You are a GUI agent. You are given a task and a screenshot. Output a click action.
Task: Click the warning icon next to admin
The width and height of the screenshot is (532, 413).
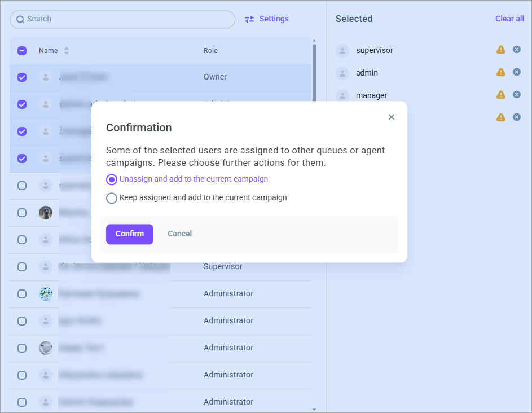point(501,72)
